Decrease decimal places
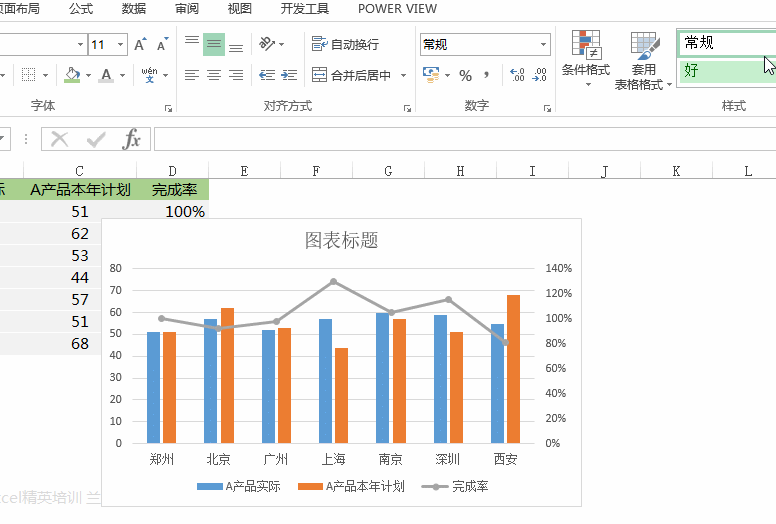The image size is (776, 524). (x=539, y=75)
